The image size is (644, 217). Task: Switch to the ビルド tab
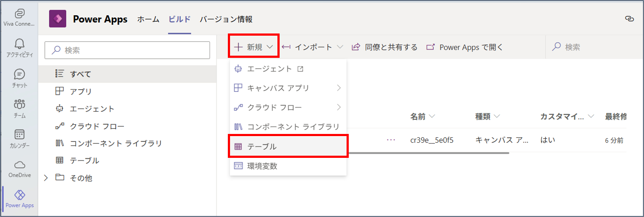[x=179, y=19]
